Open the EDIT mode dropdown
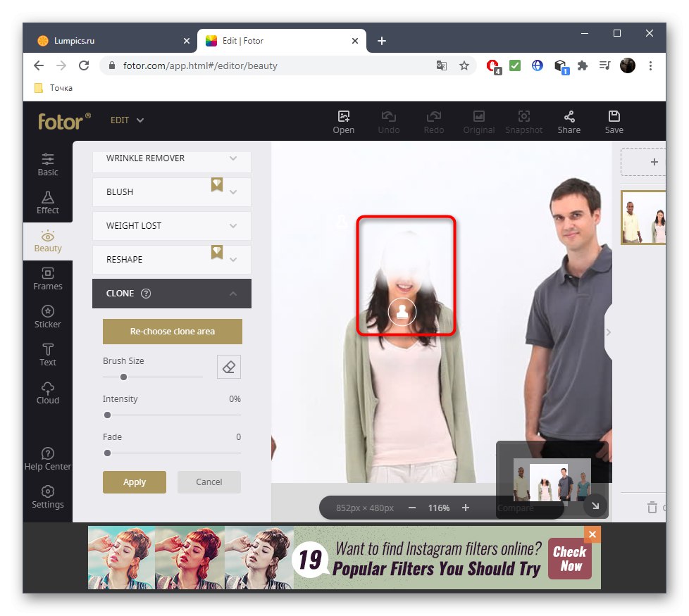This screenshot has height=616, width=689. tap(127, 120)
